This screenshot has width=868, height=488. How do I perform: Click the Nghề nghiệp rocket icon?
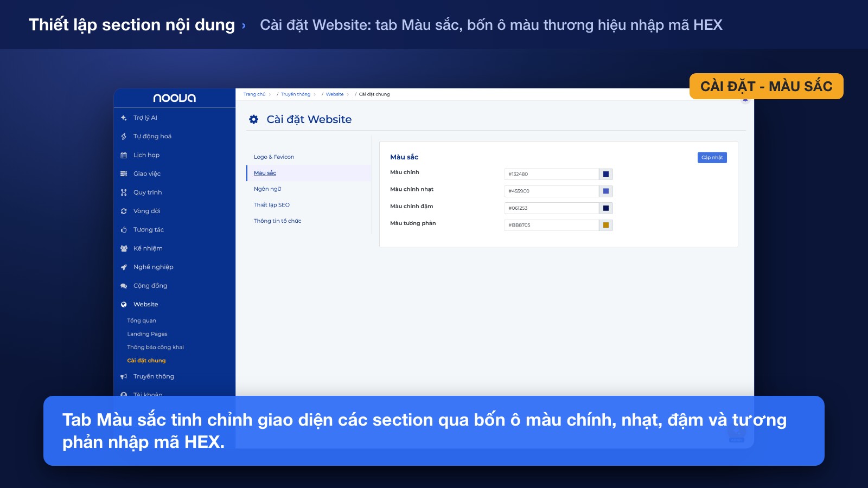click(x=124, y=267)
